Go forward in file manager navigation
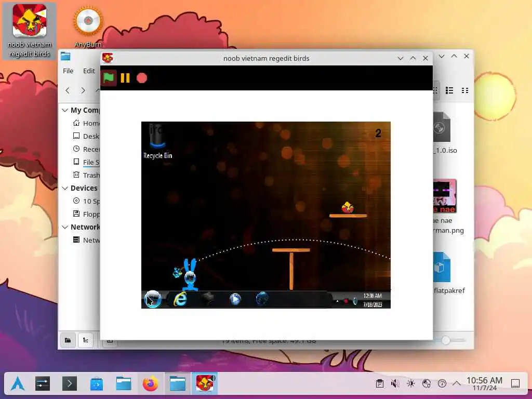Screen dimensions: 532x399 [83, 90]
